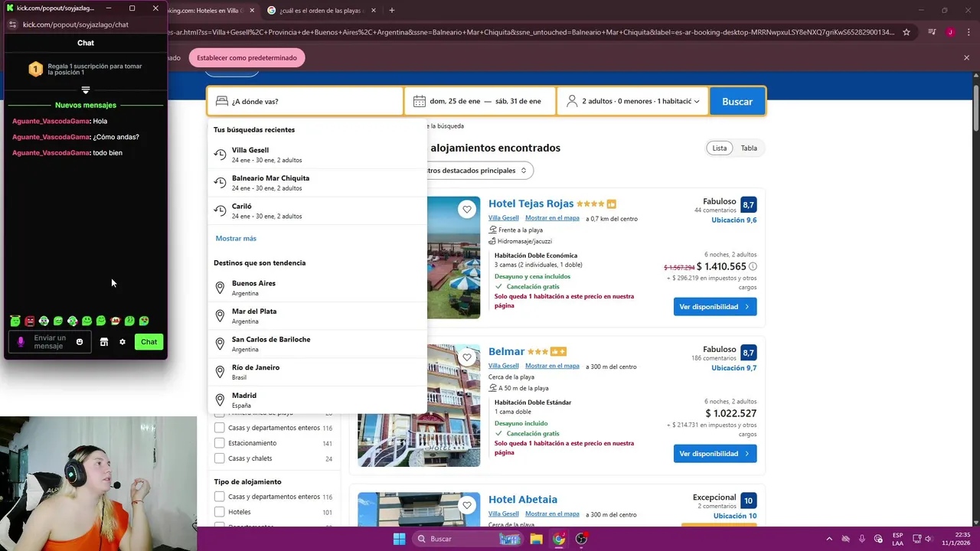Save Hotel Abetaia with heart icon

point(467,504)
